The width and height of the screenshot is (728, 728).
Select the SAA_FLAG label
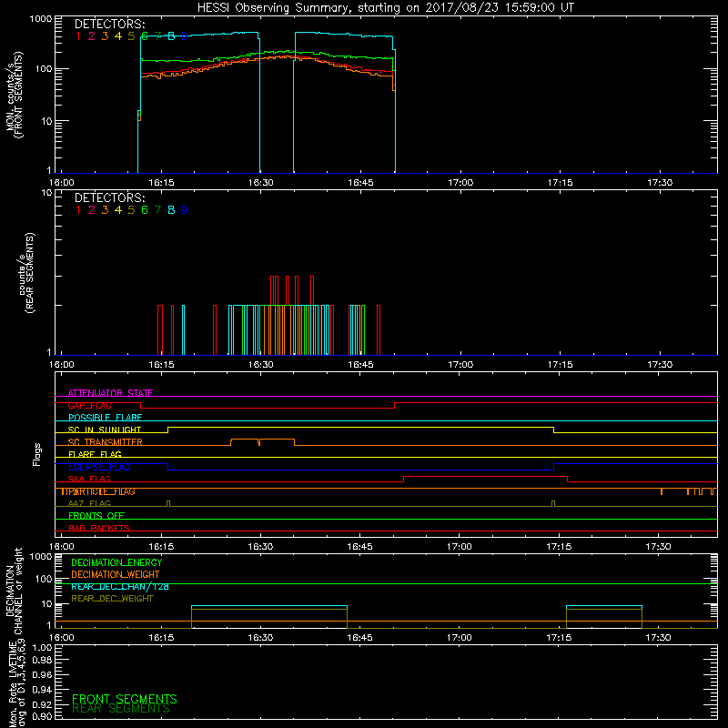click(x=89, y=480)
